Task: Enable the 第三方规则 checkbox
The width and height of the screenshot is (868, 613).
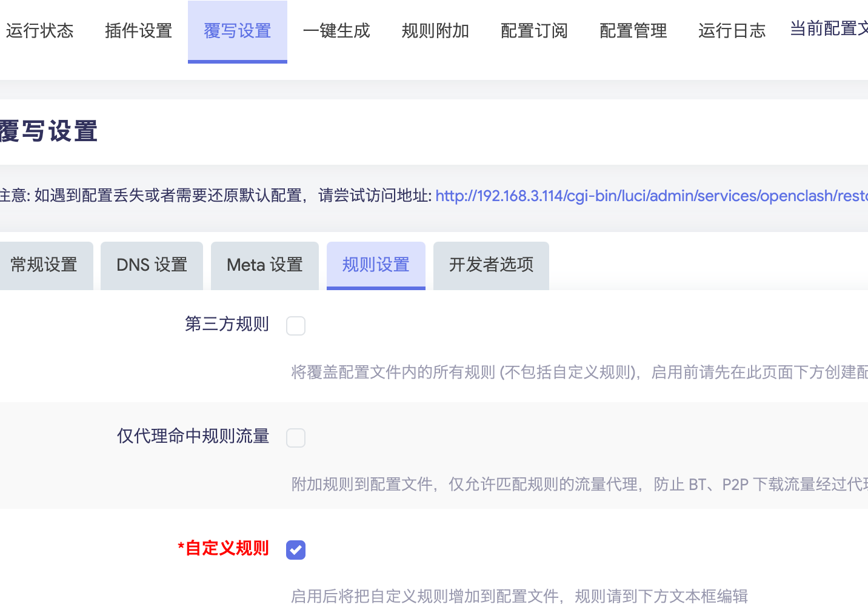Action: point(296,325)
